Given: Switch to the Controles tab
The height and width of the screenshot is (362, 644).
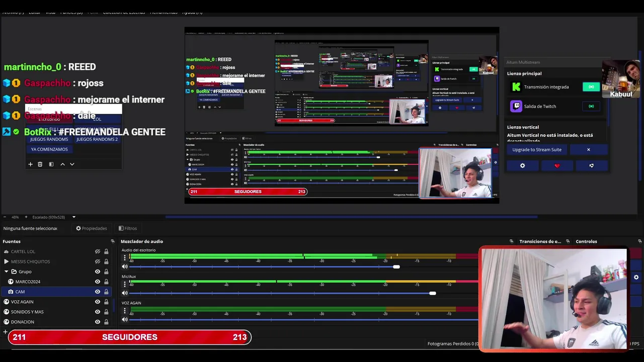Looking at the screenshot, I should 586,241.
